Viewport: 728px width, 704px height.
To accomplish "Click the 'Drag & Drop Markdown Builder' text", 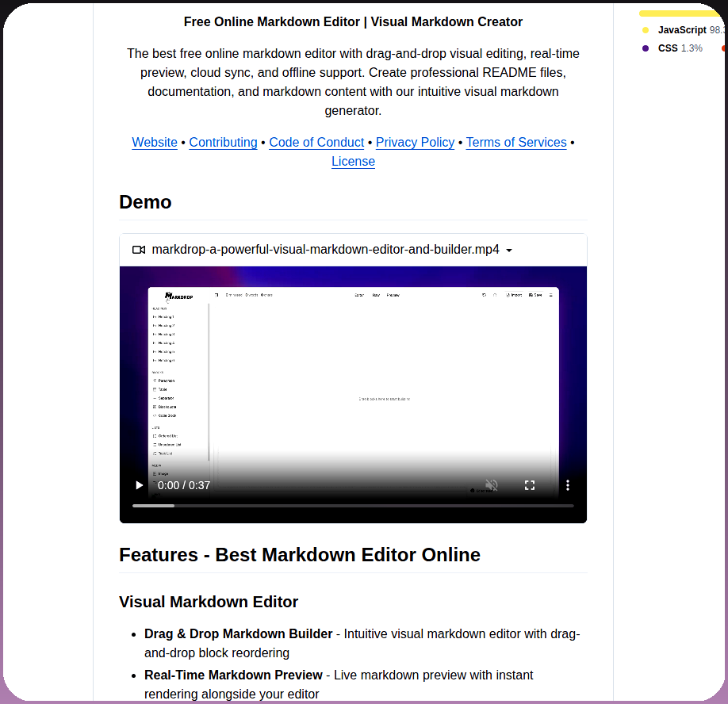I will [238, 633].
